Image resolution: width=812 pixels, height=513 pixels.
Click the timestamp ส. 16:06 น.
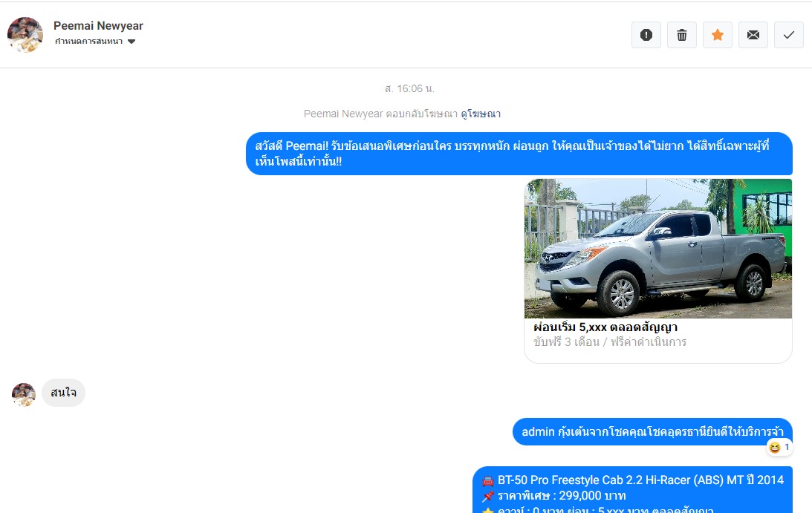[409, 89]
